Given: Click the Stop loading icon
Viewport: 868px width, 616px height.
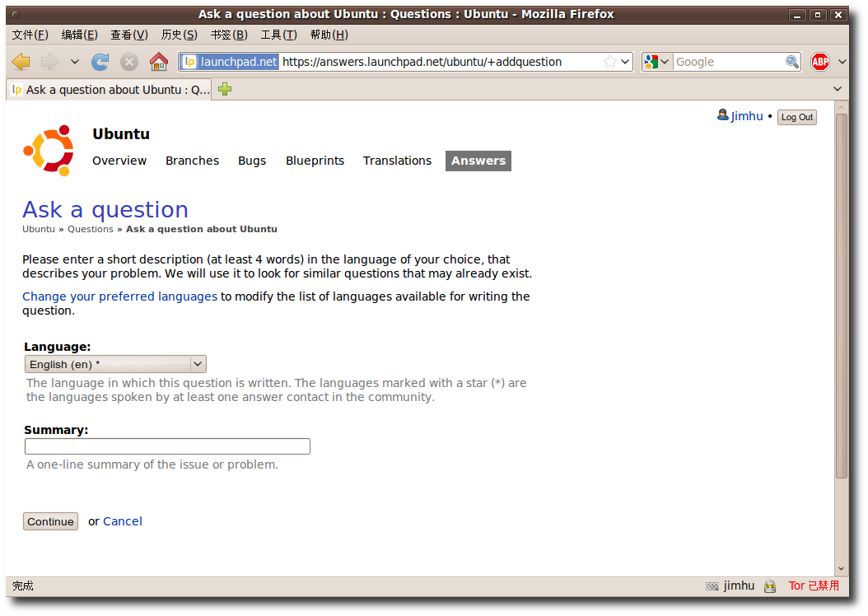Looking at the screenshot, I should 129,62.
